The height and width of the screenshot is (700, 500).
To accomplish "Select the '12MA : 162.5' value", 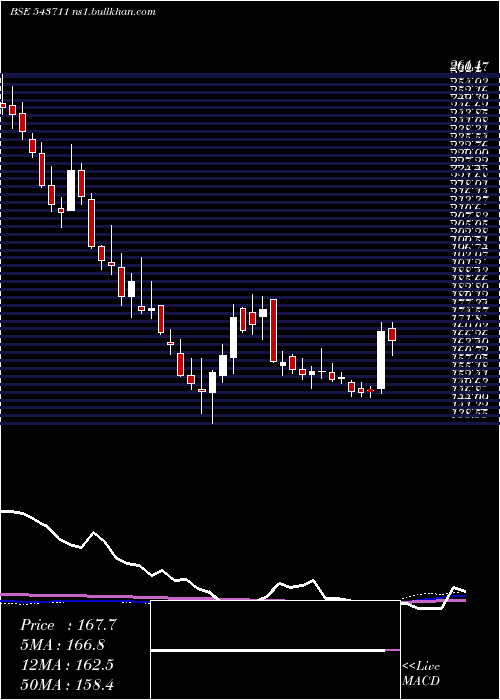I will 67,665.
